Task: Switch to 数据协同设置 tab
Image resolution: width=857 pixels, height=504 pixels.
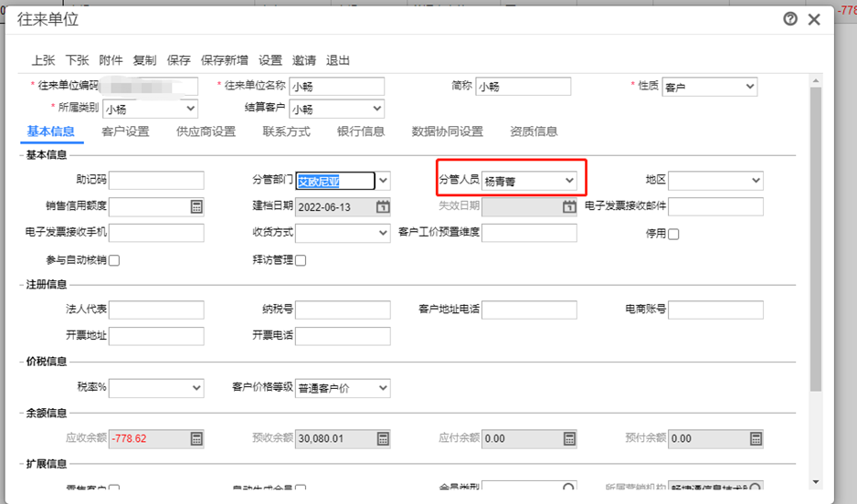Action: pos(448,131)
